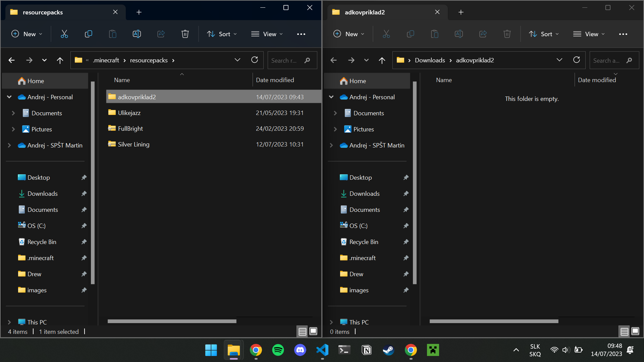Expand Andrej - SPŠT Martin in resourcepacks sidebar
644x362 pixels.
click(9, 145)
